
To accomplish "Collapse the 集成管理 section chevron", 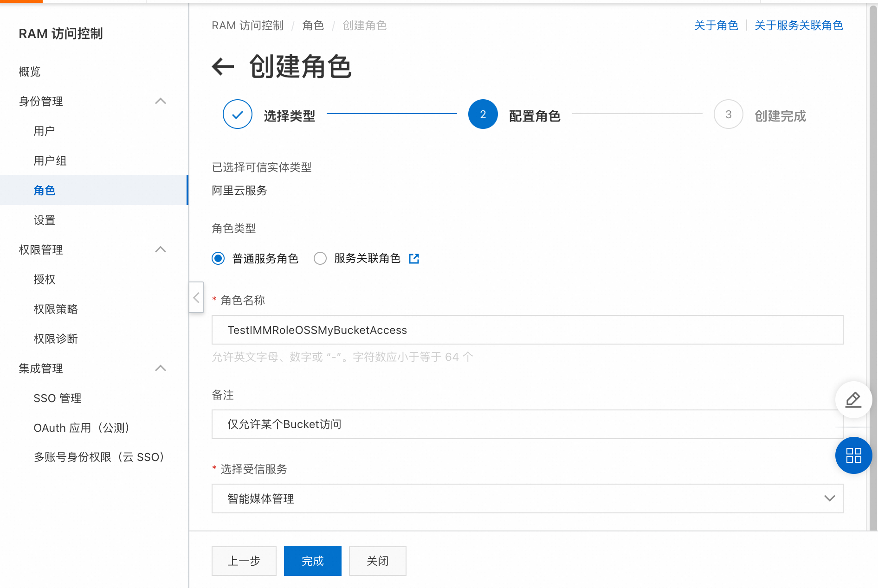I will click(161, 368).
